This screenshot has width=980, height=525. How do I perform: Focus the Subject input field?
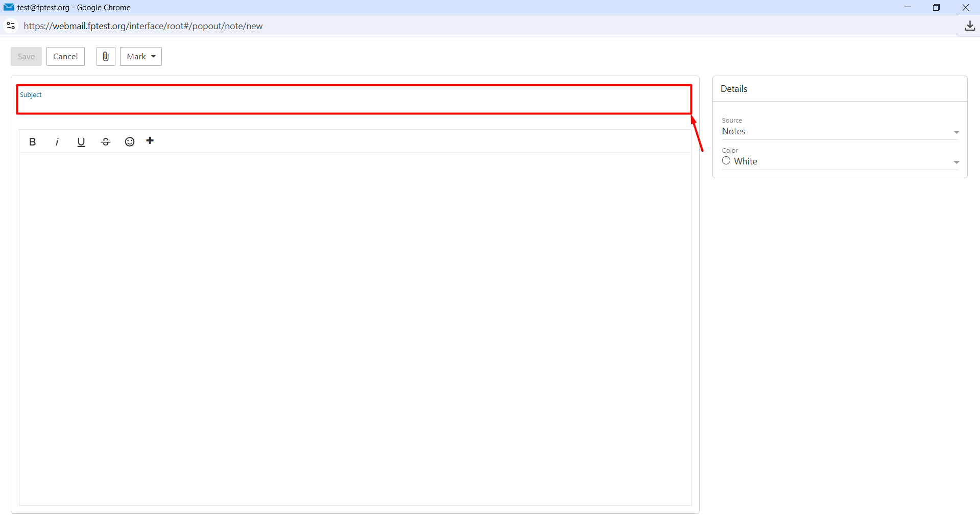354,100
